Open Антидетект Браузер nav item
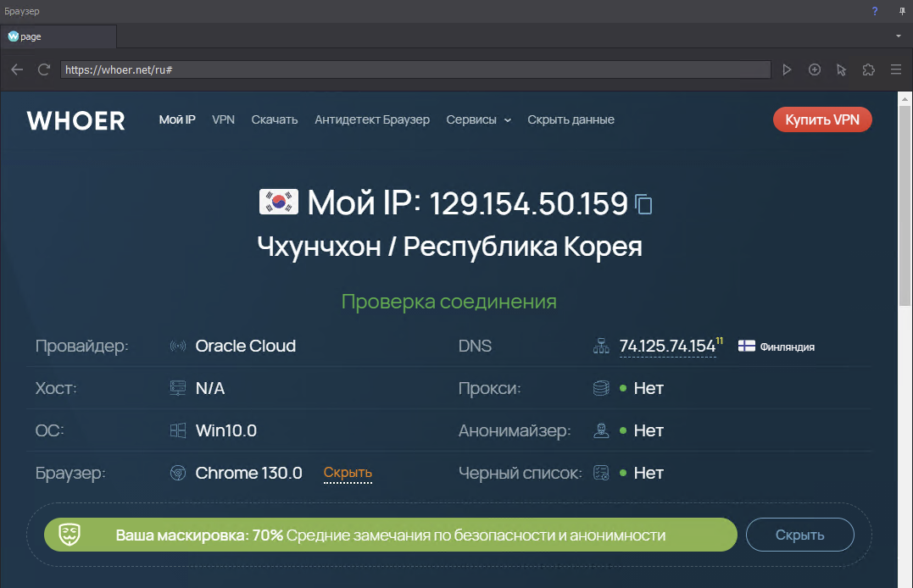The image size is (913, 588). click(x=372, y=120)
